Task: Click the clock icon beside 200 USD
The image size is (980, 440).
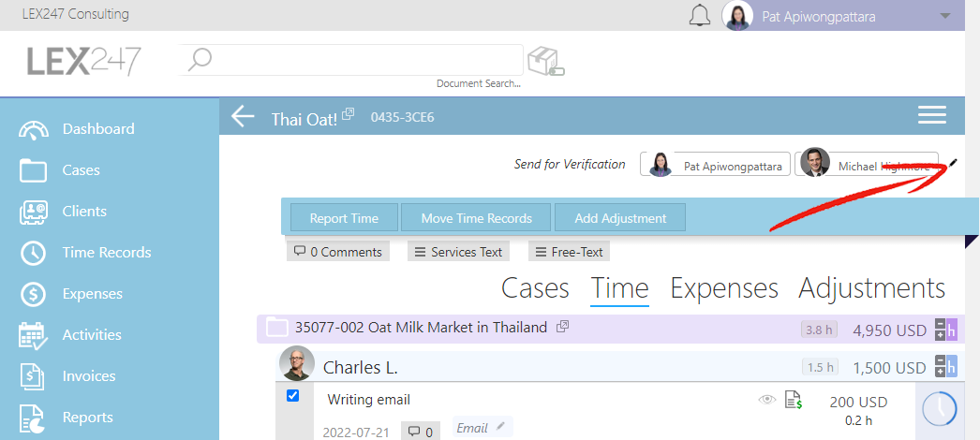Action: 939,409
